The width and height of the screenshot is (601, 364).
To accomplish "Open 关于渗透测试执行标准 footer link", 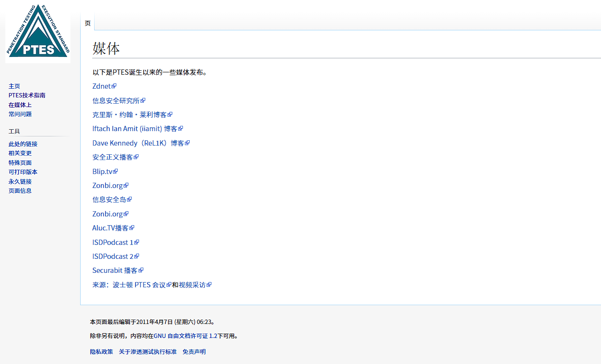I will click(148, 352).
